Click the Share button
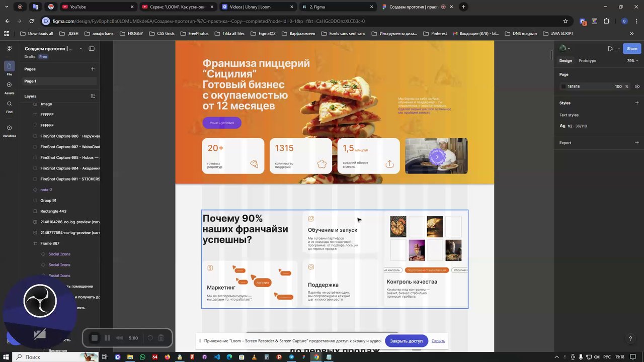The width and height of the screenshot is (644, 362). click(632, 49)
